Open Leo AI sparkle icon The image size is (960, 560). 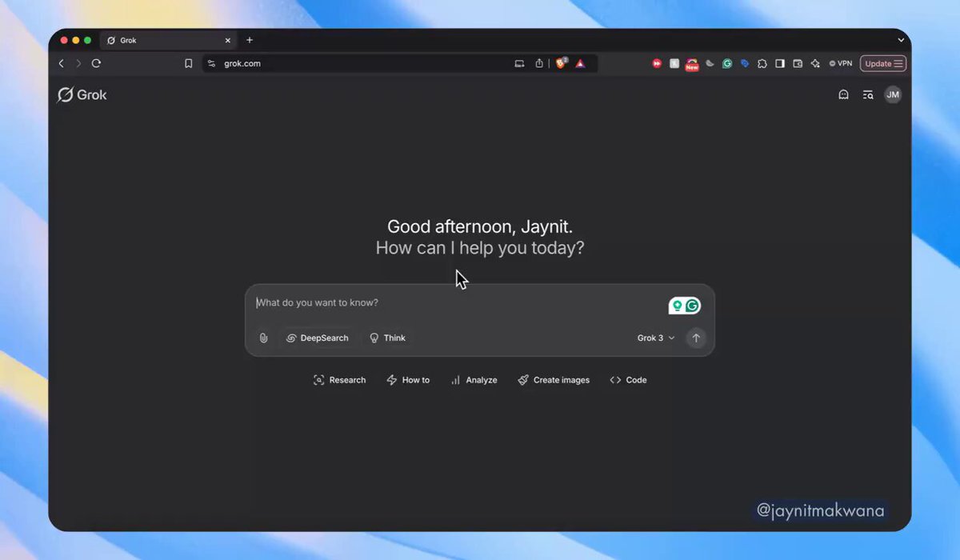click(815, 63)
